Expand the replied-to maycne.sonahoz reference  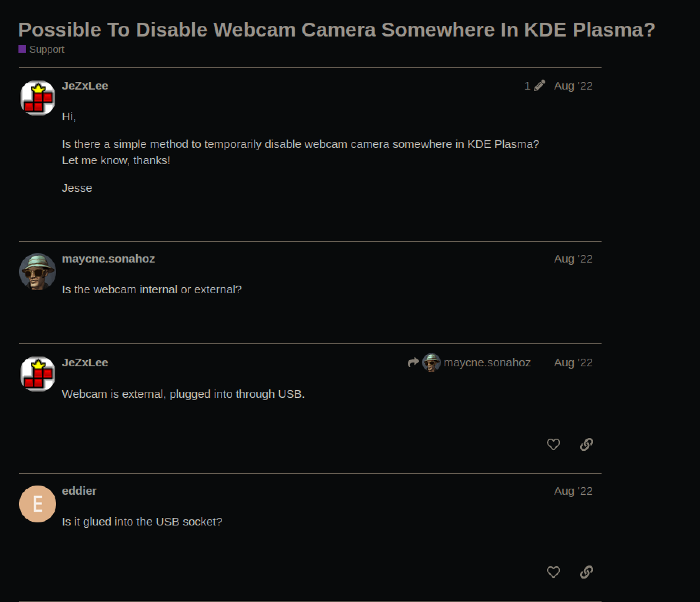click(487, 363)
